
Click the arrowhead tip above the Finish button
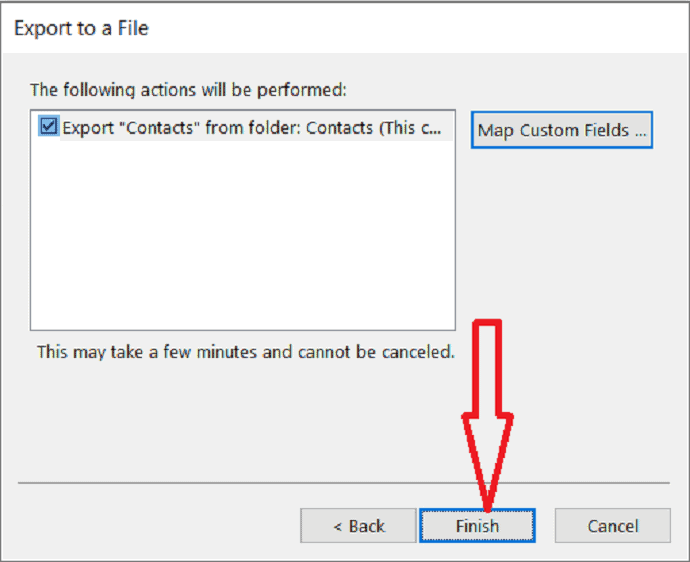[x=487, y=506]
